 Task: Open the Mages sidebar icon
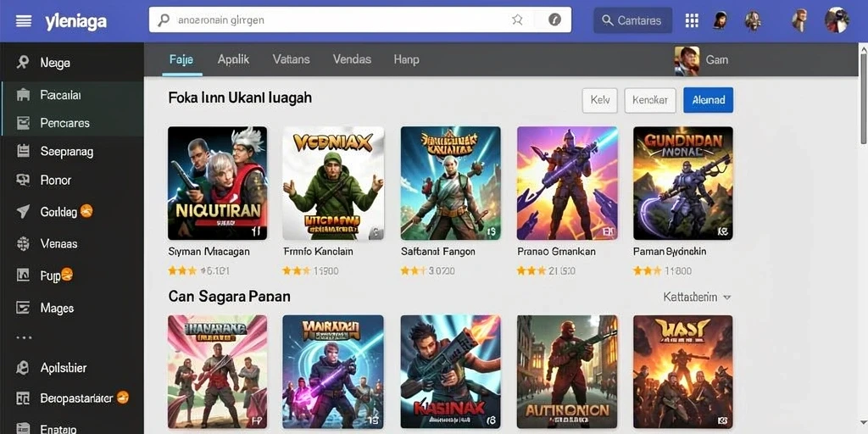(23, 308)
